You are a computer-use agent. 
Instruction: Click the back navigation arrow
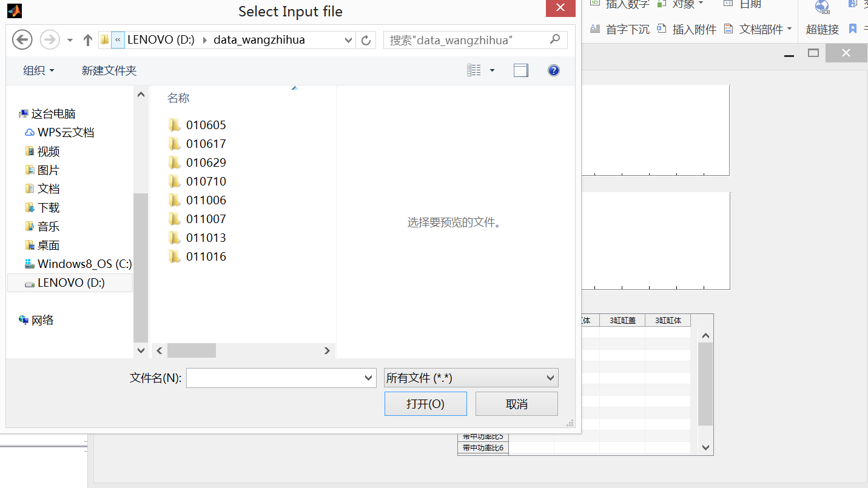coord(22,40)
